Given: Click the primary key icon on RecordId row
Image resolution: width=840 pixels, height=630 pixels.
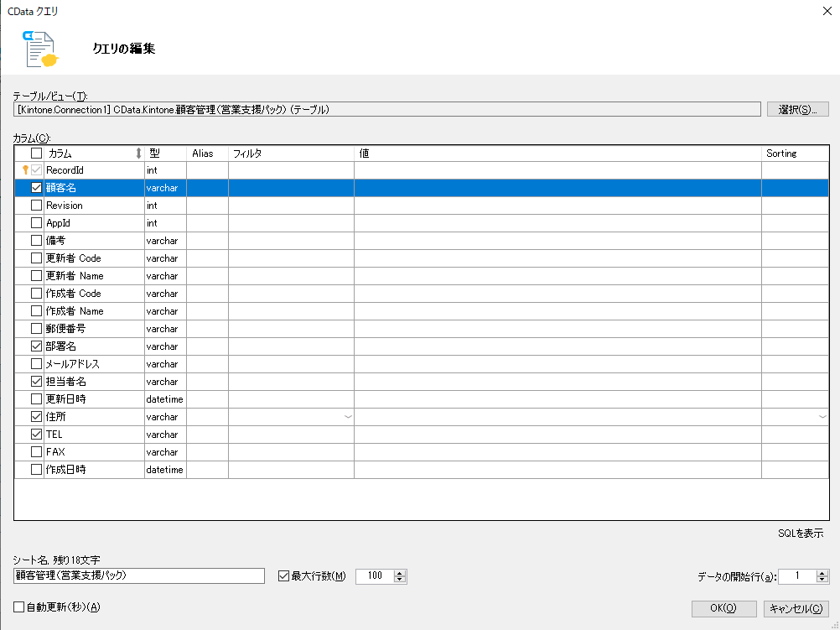Looking at the screenshot, I should tap(25, 170).
